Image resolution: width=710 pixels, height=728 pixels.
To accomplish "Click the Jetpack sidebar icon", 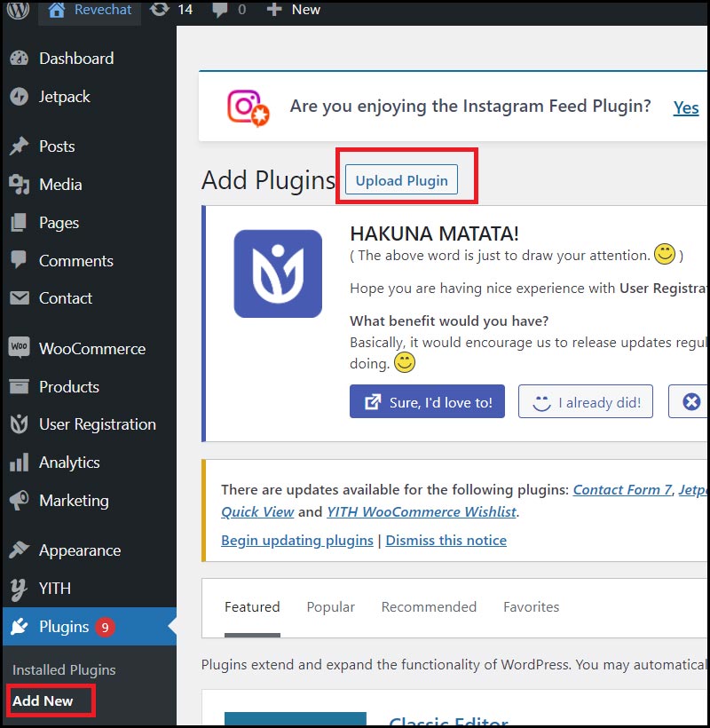I will [x=19, y=97].
